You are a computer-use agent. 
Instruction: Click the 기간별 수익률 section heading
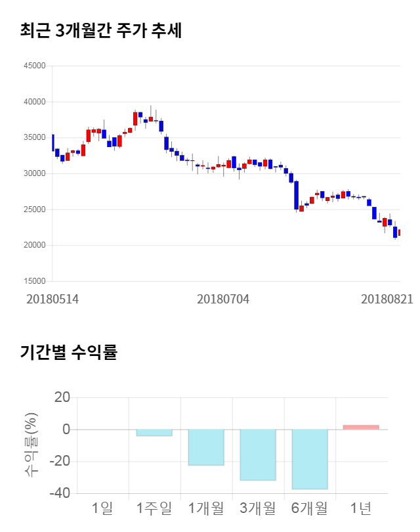(68, 351)
